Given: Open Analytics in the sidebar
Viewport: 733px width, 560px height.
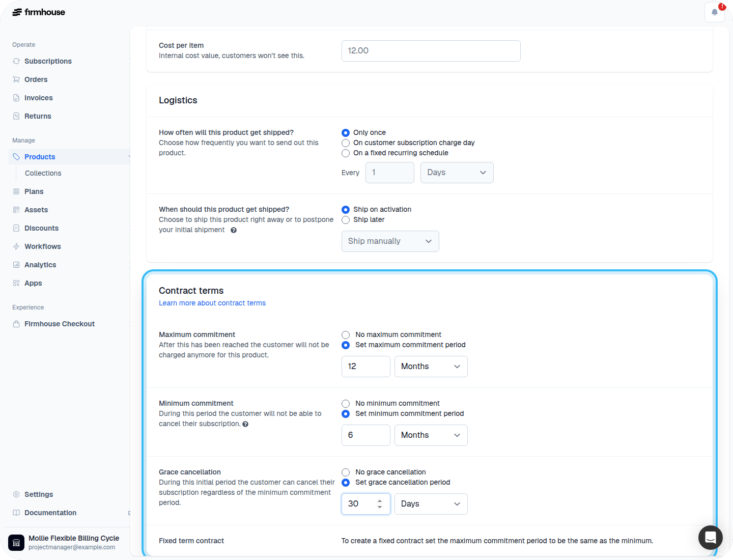Looking at the screenshot, I should click(40, 265).
